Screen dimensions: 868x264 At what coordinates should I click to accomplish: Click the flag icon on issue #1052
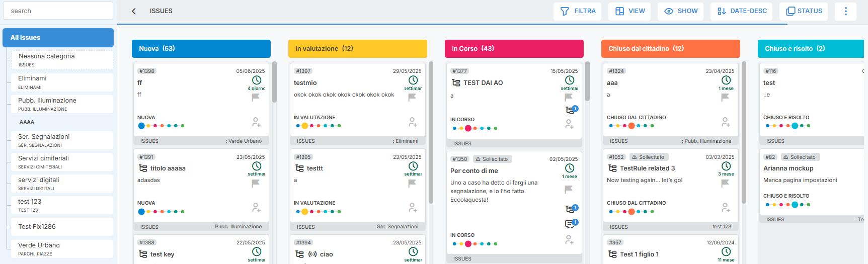[725, 183]
